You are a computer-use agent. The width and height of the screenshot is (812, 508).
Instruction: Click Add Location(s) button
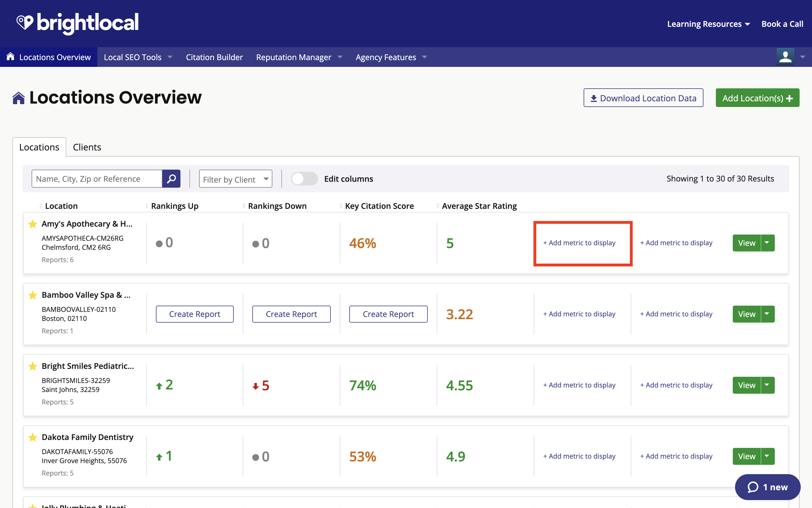point(757,98)
